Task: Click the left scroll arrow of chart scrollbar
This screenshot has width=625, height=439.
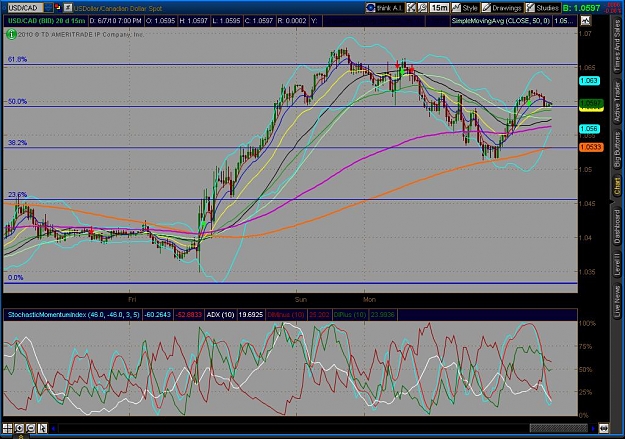Action: coord(53,429)
